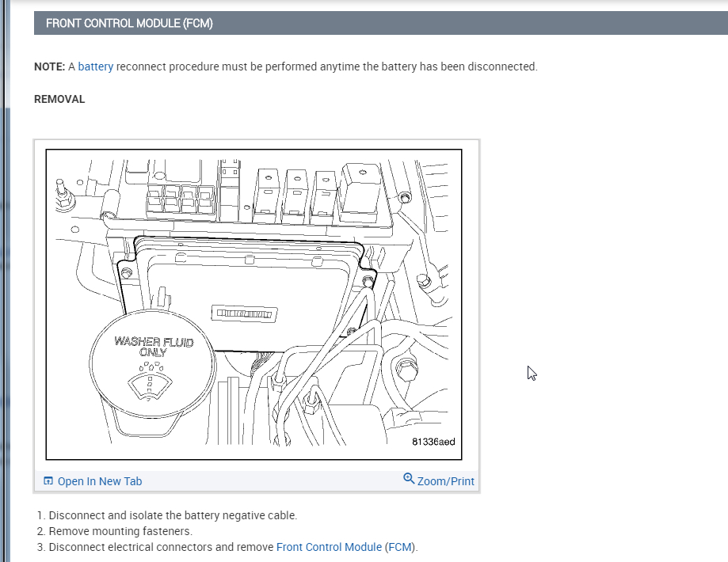Viewport: 728px width, 562px height.
Task: Click the FCM abbreviation link
Action: (400, 547)
